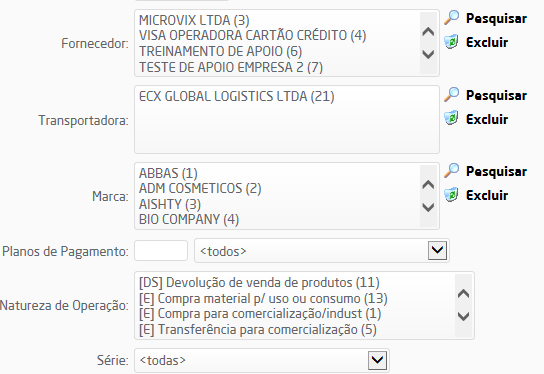Select ADM COSMETICOS (2) in Marca list
Screen dimensions: 544x374
coord(200,188)
